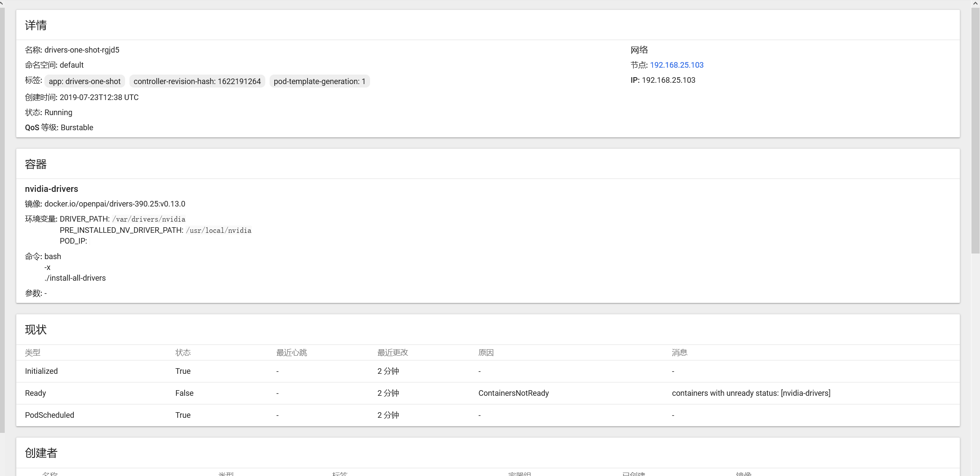Click the left panel scroll-up arrow
The width and height of the screenshot is (980, 476).
coord(2,3)
